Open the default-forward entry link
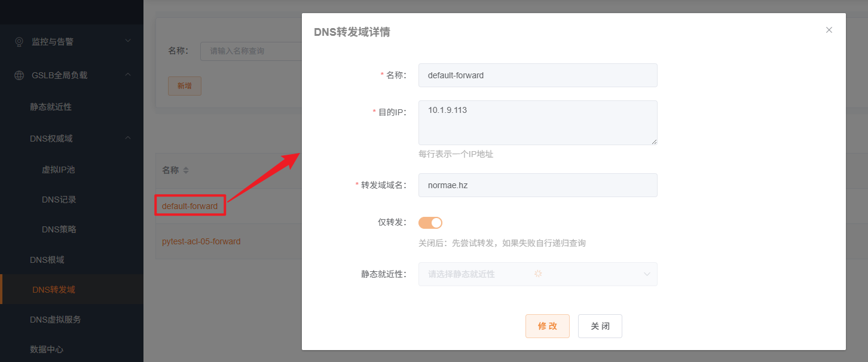 coord(190,205)
